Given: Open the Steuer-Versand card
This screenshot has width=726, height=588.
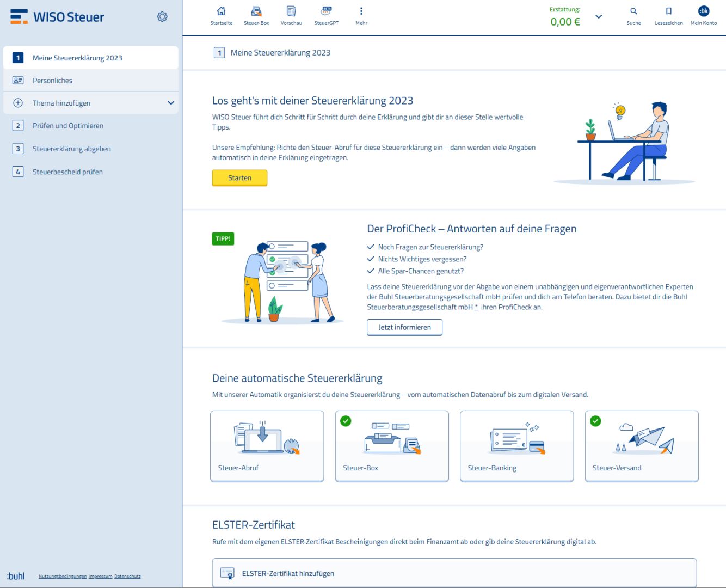Looking at the screenshot, I should point(642,446).
